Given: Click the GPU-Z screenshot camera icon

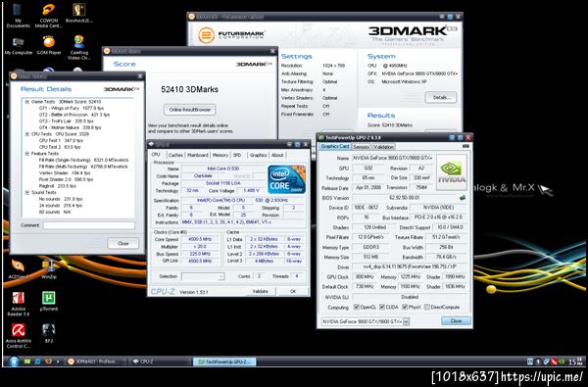Looking at the screenshot, I should click(x=465, y=146).
